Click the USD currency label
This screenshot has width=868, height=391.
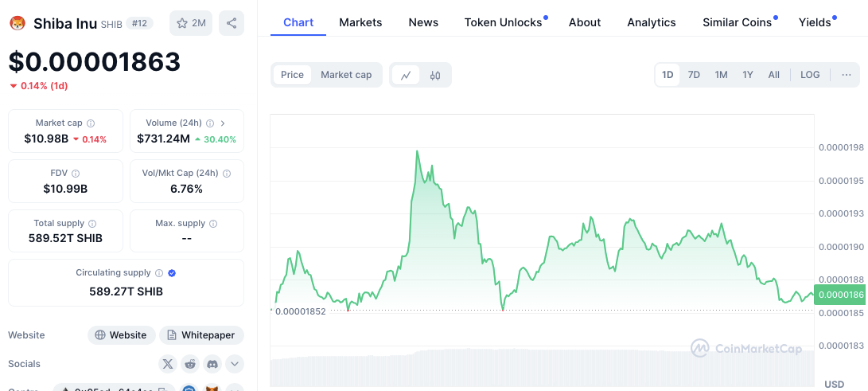[x=835, y=385]
